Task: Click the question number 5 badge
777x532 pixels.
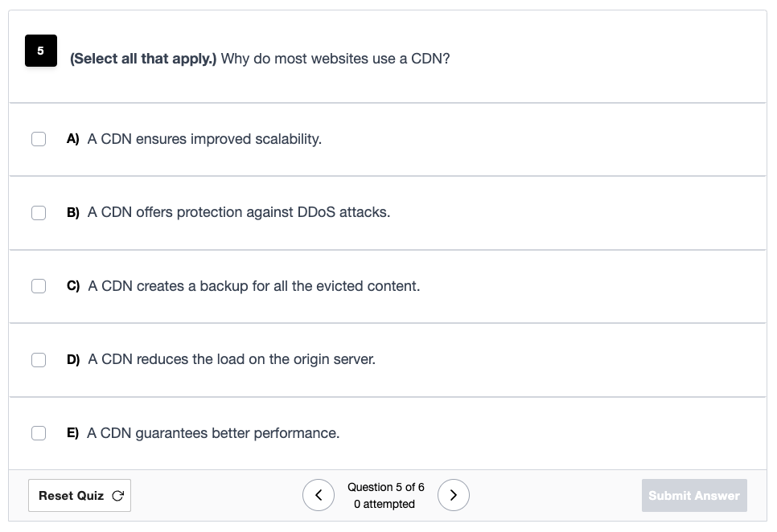Action: pos(41,51)
